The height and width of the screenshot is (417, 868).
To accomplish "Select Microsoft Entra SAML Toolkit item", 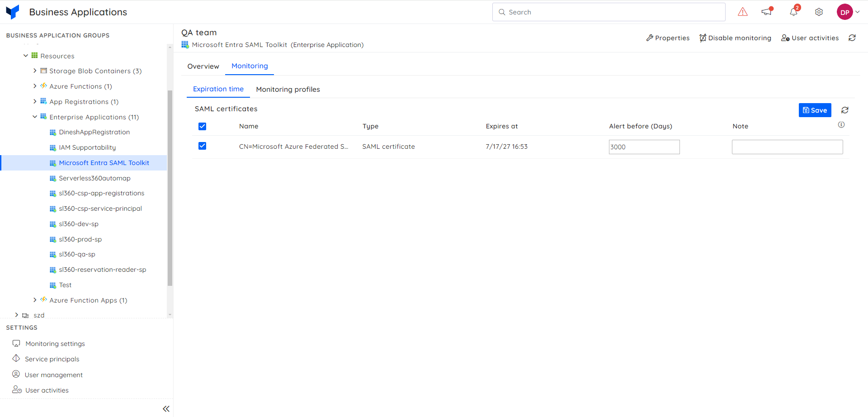I will pyautogui.click(x=84, y=163).
